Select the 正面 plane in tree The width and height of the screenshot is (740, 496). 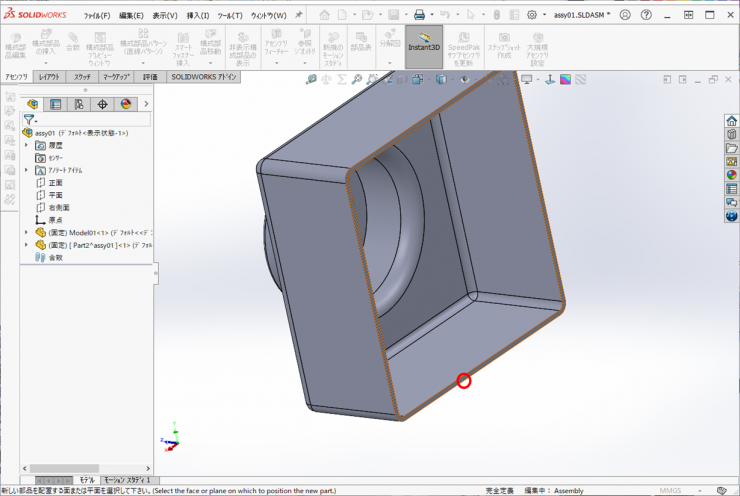(x=55, y=183)
